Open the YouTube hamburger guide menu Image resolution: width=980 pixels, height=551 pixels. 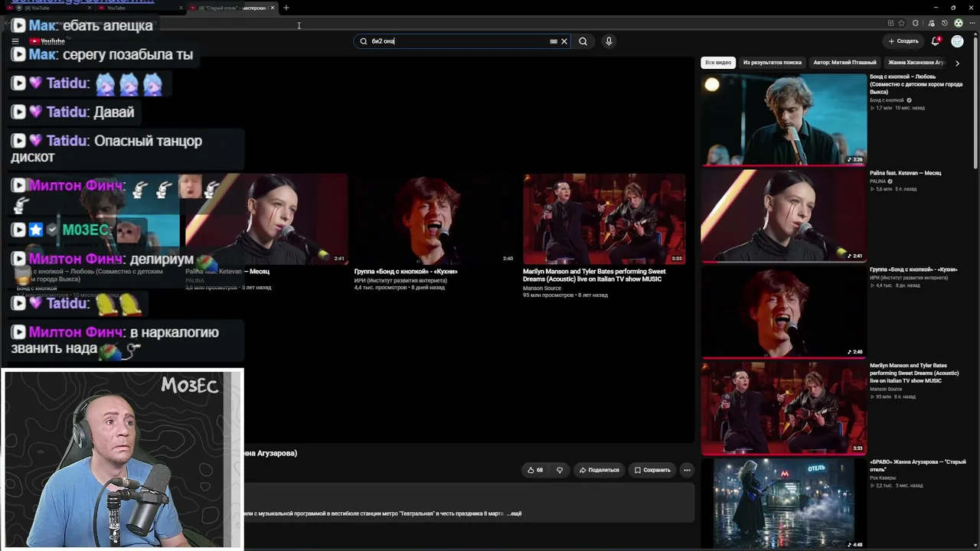[15, 41]
